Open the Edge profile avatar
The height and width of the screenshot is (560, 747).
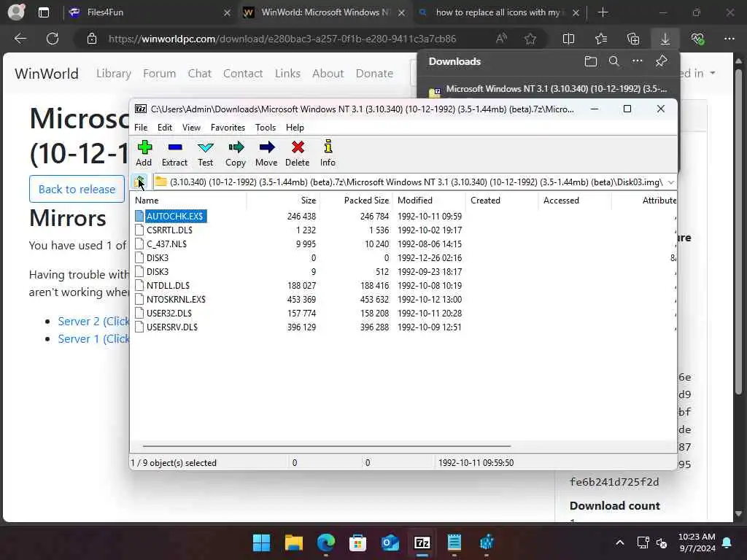pos(16,12)
